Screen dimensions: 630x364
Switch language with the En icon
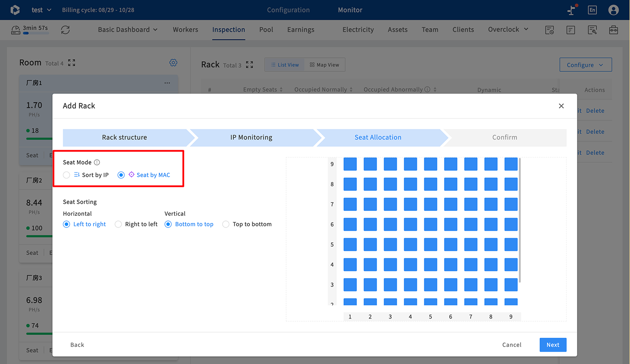(x=592, y=10)
